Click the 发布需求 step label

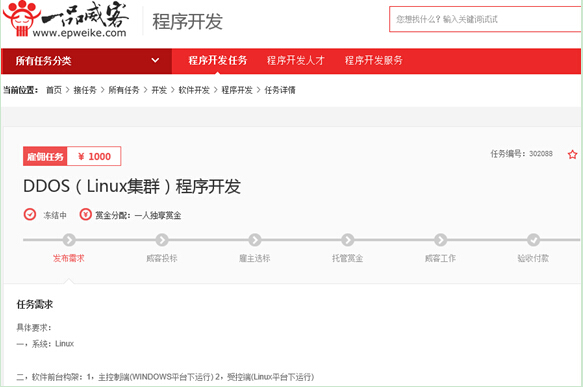[x=68, y=258]
